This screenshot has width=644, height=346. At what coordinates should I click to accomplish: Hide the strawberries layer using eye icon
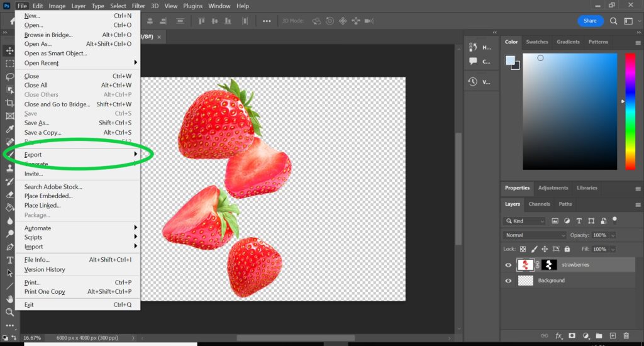point(508,265)
